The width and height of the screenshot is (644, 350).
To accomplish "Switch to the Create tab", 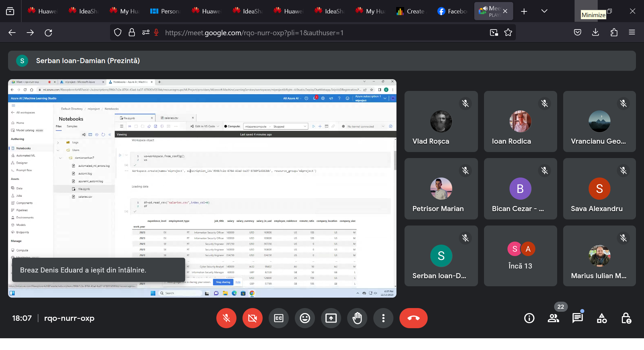I will 411,11.
